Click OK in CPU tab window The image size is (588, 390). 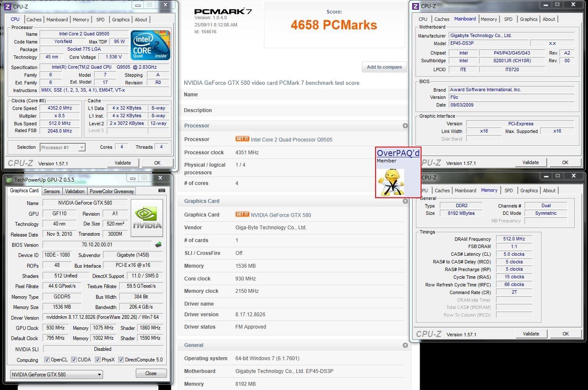point(158,163)
